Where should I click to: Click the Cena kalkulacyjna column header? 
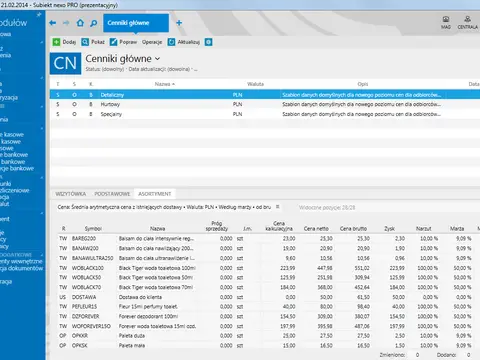(x=279, y=226)
